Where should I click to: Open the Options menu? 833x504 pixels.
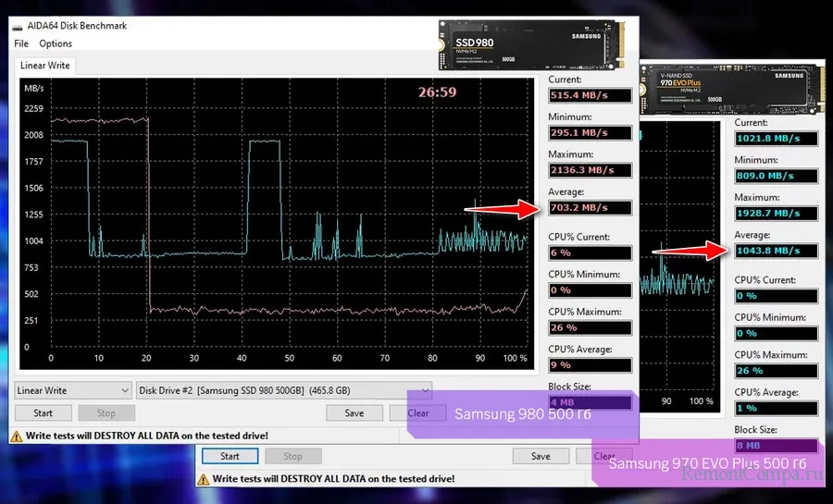click(56, 43)
